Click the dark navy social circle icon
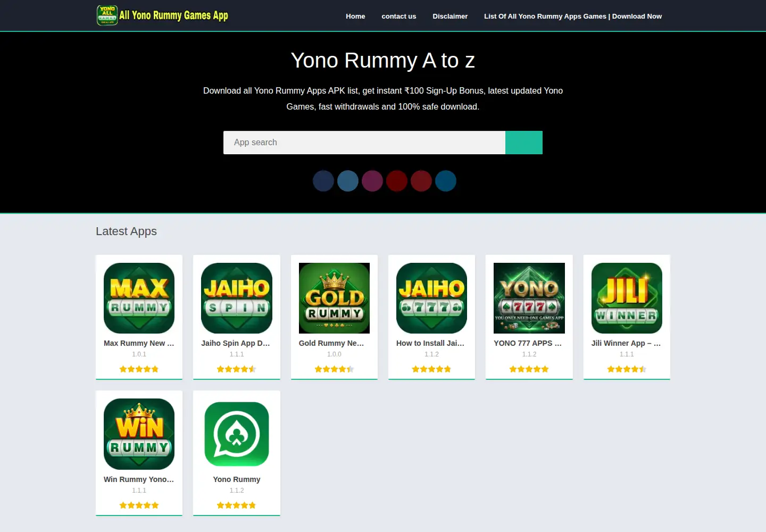This screenshot has width=766, height=532. pos(323,181)
